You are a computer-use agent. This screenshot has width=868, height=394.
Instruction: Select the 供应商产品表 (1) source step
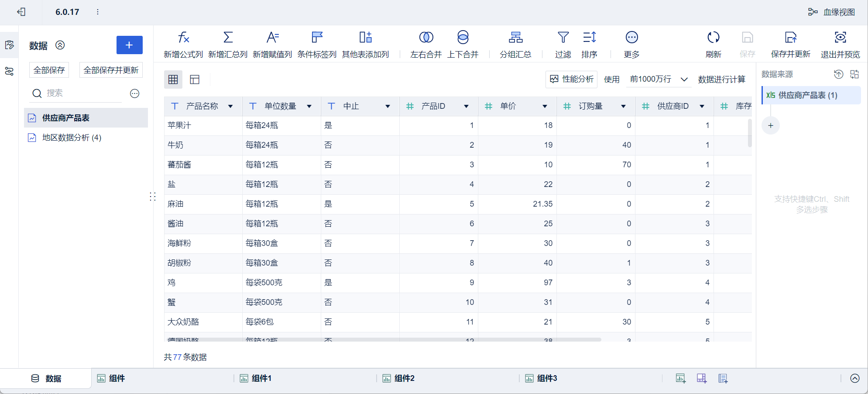tap(811, 95)
